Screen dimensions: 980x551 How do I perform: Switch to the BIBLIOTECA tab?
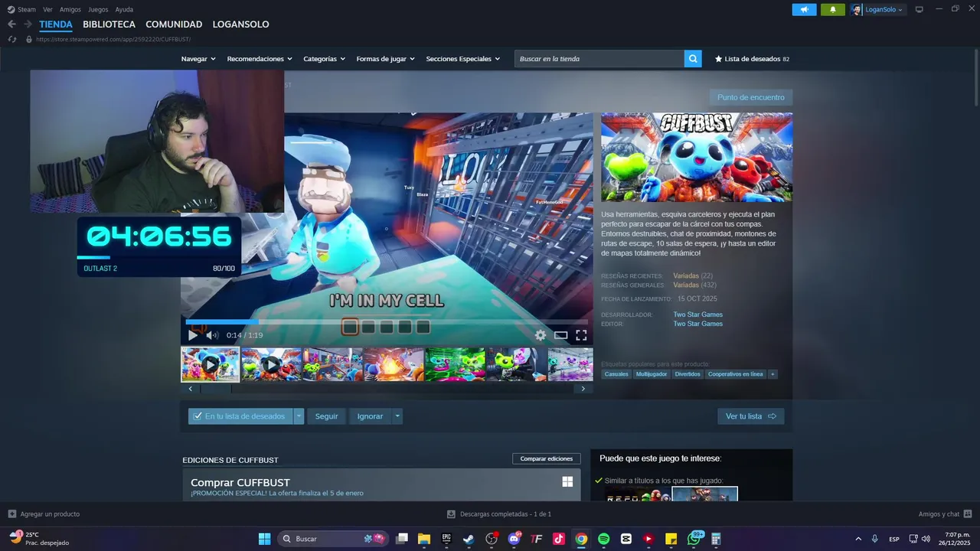tap(109, 24)
